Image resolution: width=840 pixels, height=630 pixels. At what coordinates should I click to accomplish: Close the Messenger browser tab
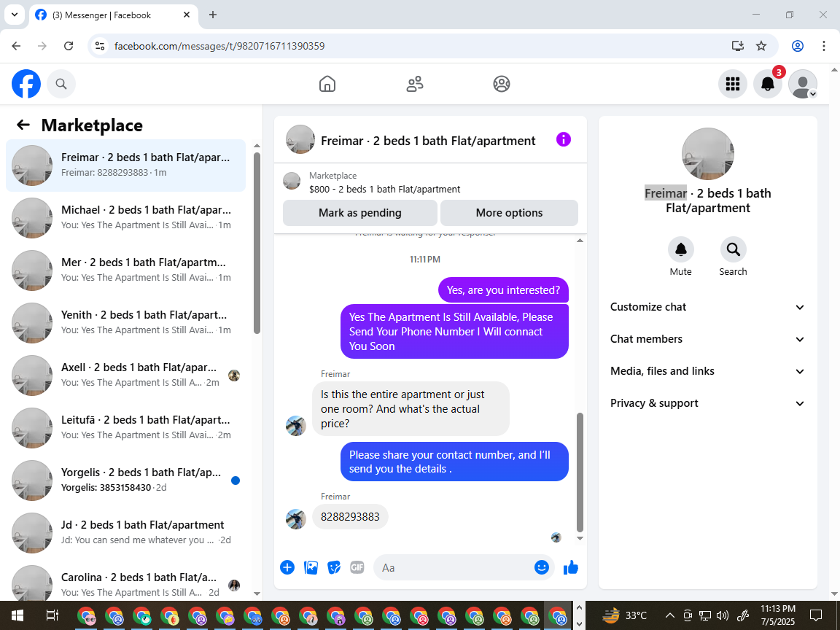coord(187,15)
